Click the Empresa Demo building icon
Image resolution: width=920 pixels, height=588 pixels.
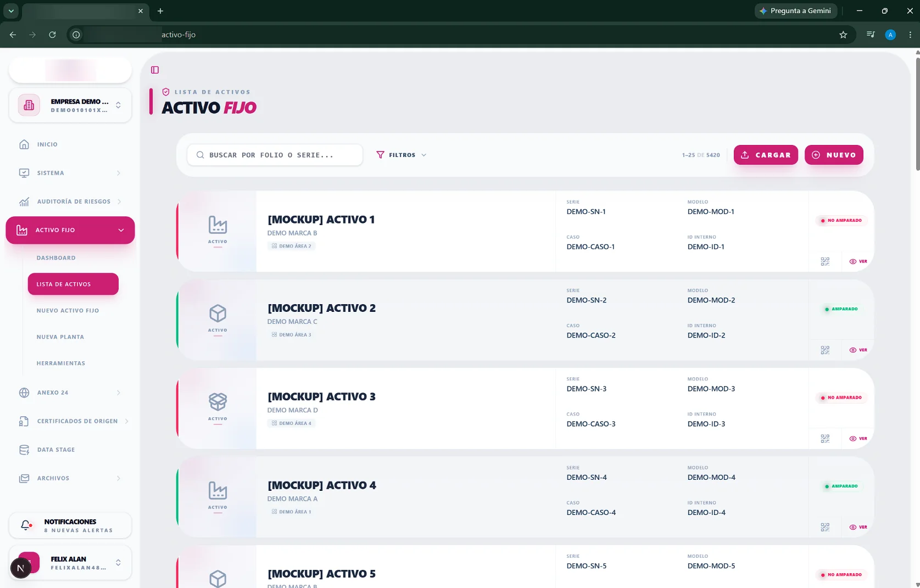[29, 105]
